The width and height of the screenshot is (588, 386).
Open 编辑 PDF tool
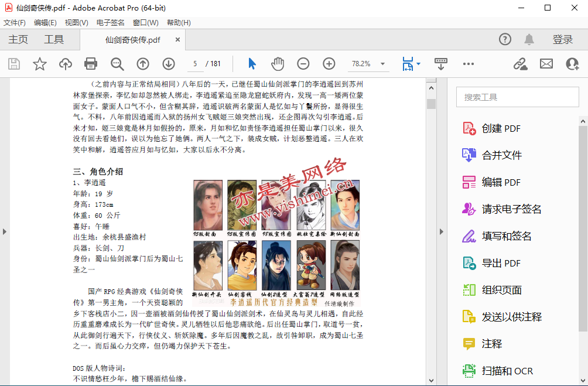(491, 182)
